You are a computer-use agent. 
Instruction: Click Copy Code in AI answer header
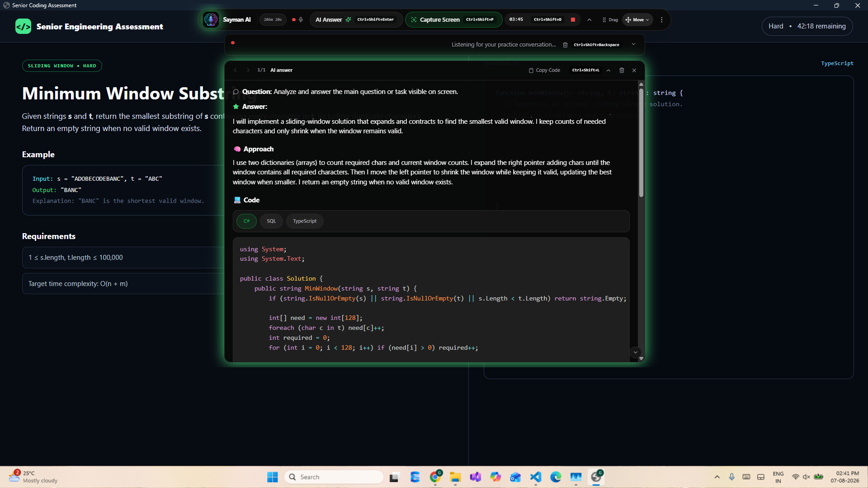click(544, 70)
